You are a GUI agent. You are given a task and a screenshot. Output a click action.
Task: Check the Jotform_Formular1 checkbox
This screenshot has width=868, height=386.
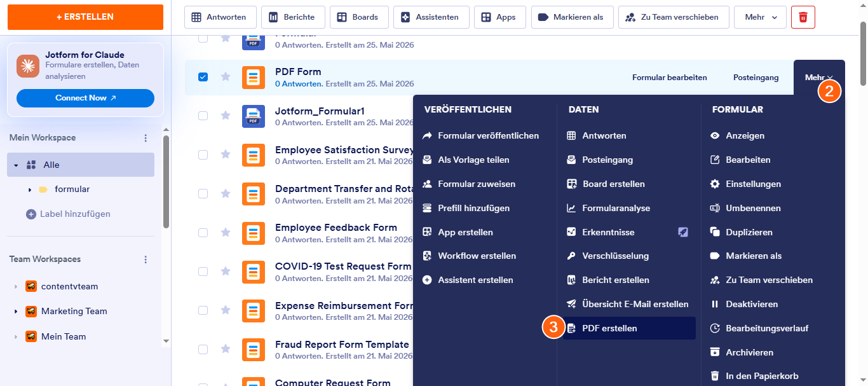click(x=203, y=116)
